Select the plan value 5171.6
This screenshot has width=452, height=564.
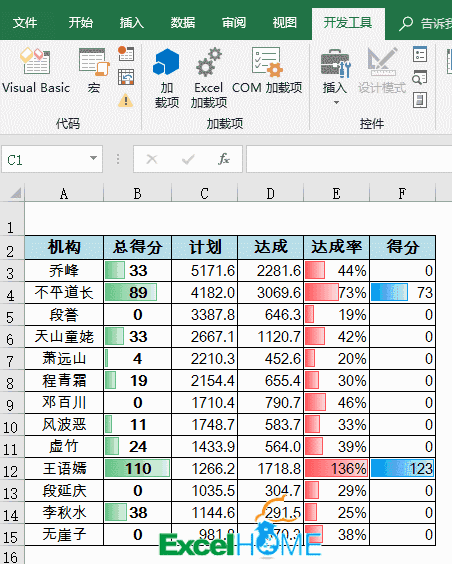(x=205, y=270)
